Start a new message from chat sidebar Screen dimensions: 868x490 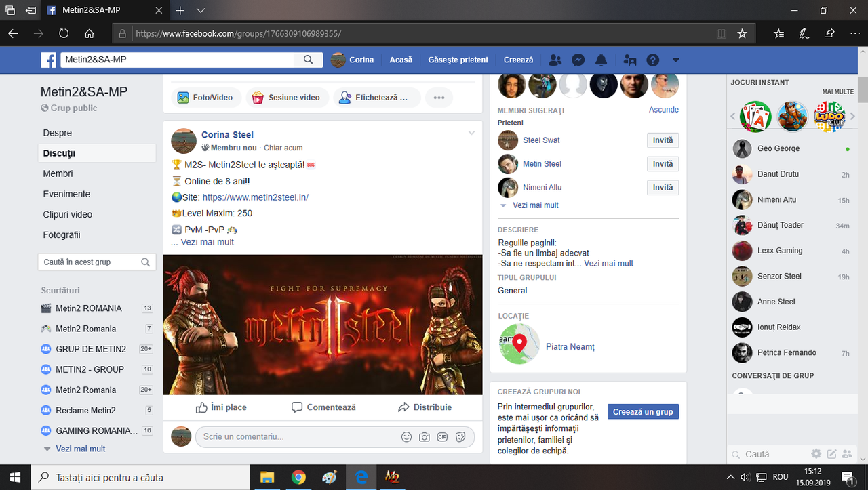[x=831, y=454]
